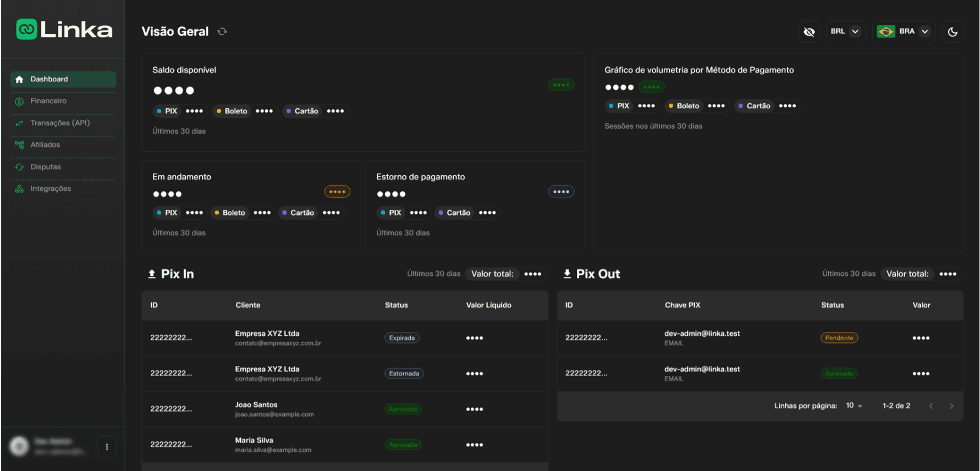Click the Financeiro dollar icon
The image size is (980, 471).
[19, 101]
